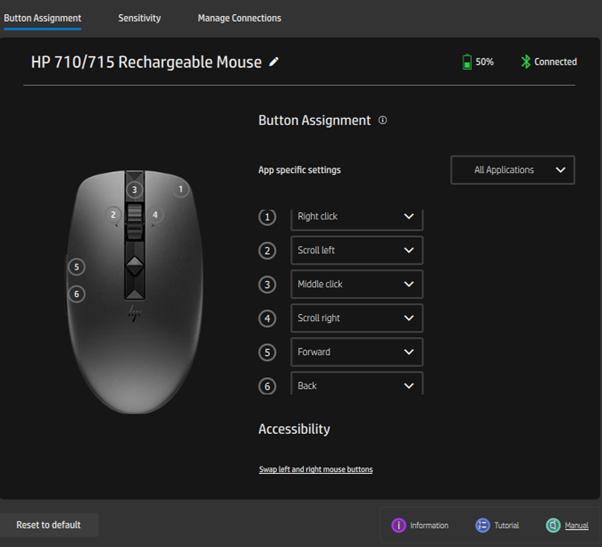The width and height of the screenshot is (602, 547).
Task: Select button 6 marker on mouse image
Action: pyautogui.click(x=76, y=294)
